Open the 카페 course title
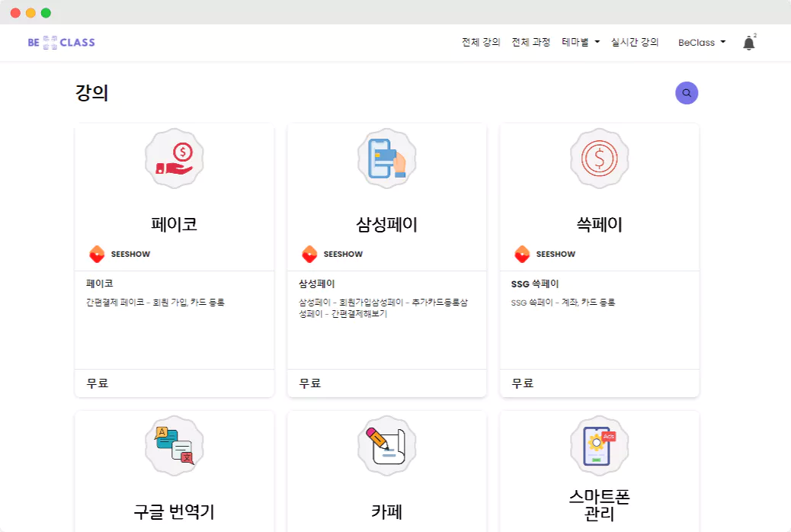 (x=387, y=511)
